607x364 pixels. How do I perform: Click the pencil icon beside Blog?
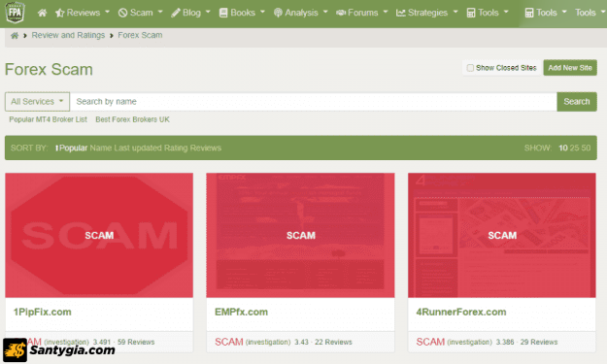tap(176, 13)
